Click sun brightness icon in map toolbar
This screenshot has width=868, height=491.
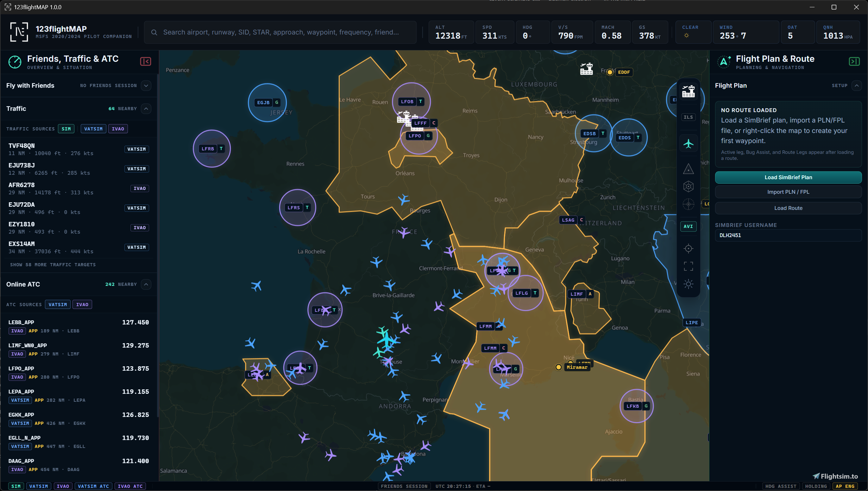688,284
